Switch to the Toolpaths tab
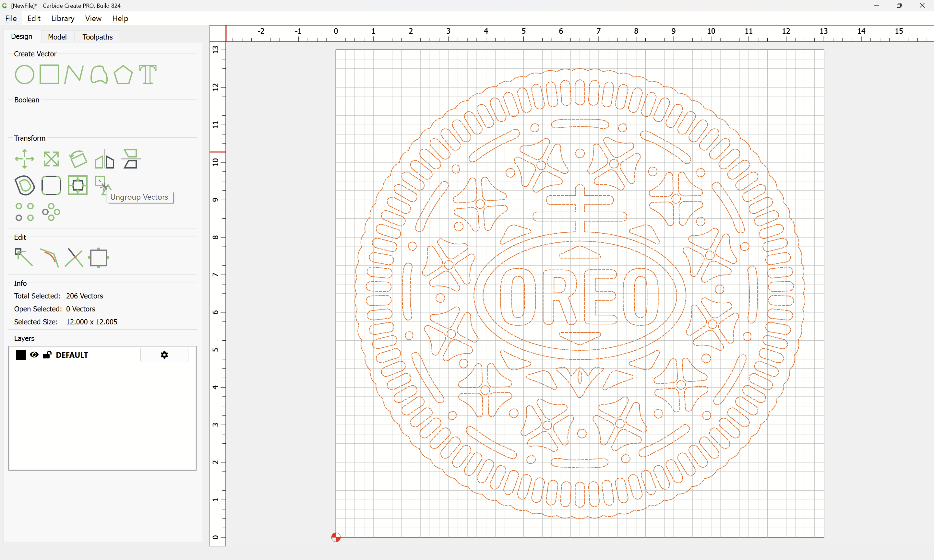Viewport: 934px width, 560px height. (x=97, y=37)
